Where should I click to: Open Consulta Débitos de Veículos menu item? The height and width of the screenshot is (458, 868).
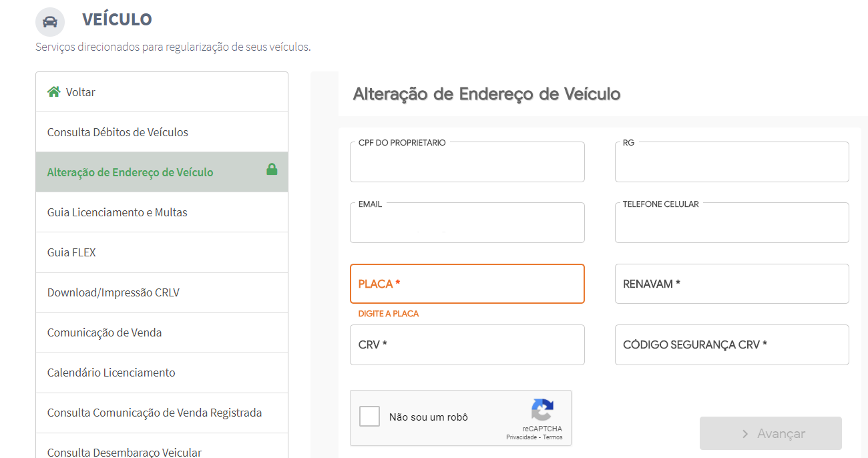tap(118, 132)
